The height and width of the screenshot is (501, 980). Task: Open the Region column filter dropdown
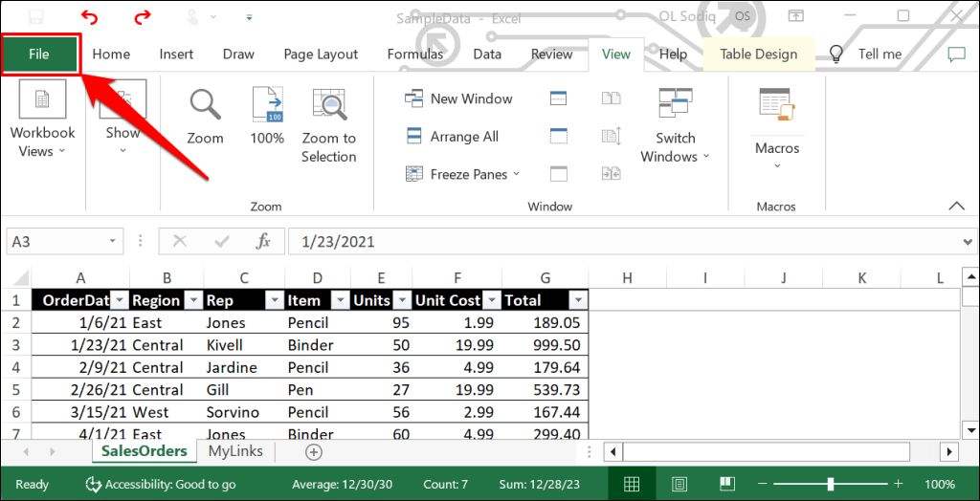(x=192, y=300)
